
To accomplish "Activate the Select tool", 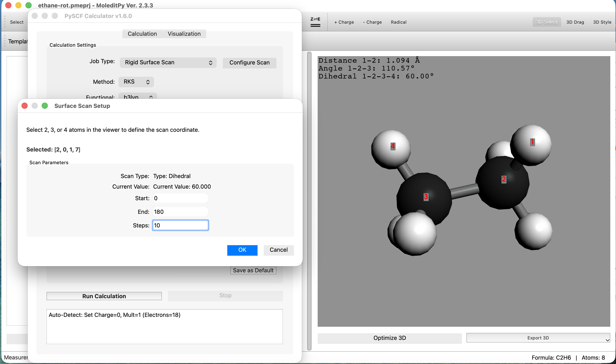I will point(16,22).
